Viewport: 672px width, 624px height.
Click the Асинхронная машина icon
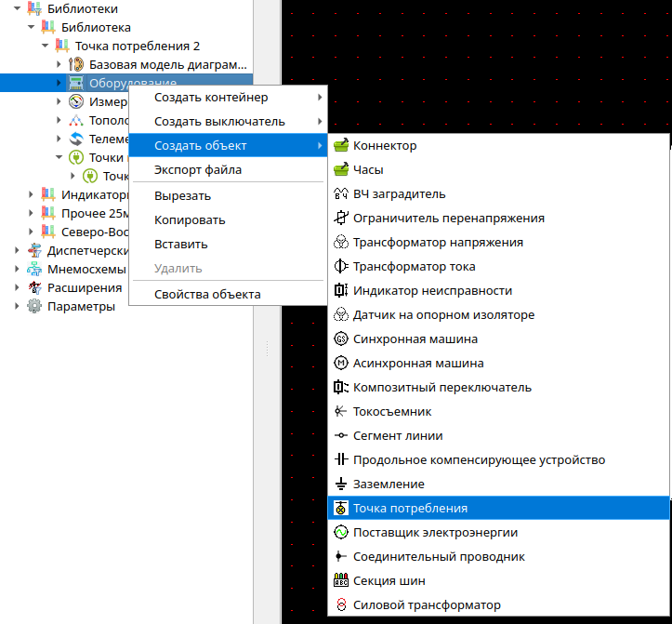pos(341,363)
